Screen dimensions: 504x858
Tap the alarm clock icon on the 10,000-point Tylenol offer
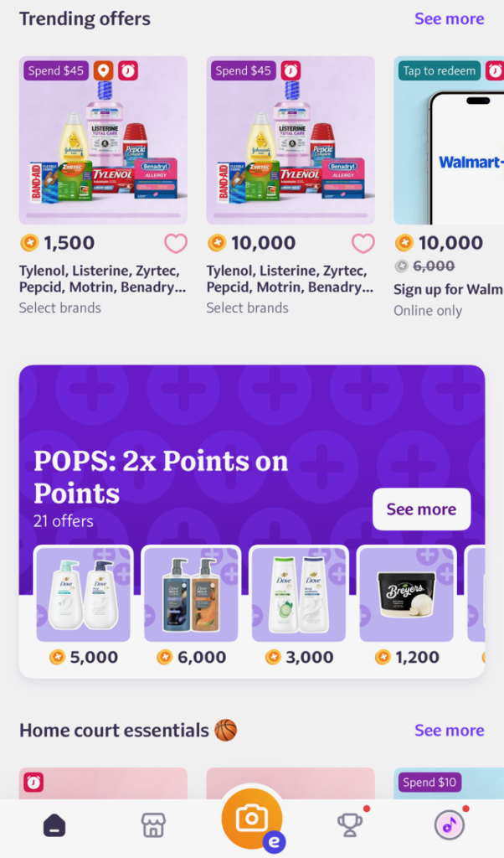pos(290,70)
